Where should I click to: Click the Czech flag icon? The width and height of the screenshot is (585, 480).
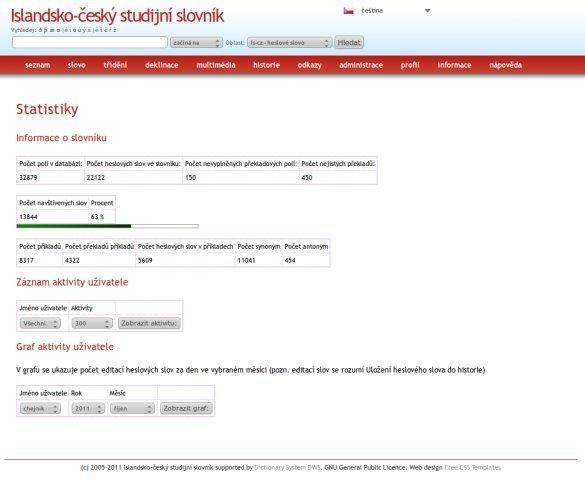tap(348, 11)
